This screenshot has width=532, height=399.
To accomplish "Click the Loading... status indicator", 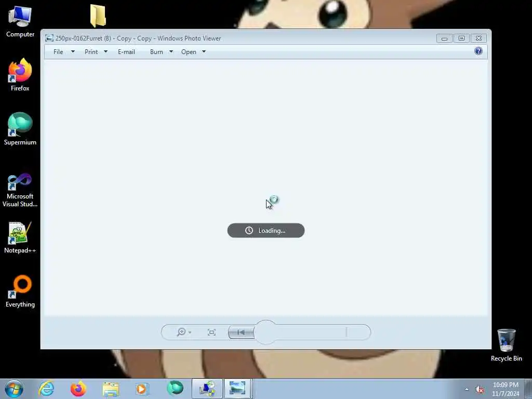I will click(266, 230).
